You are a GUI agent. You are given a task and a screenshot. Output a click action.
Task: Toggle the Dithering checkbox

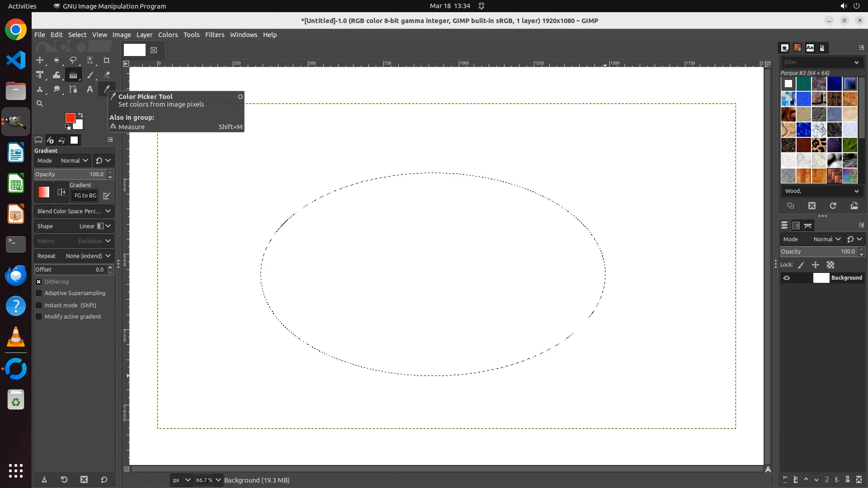[39, 282]
